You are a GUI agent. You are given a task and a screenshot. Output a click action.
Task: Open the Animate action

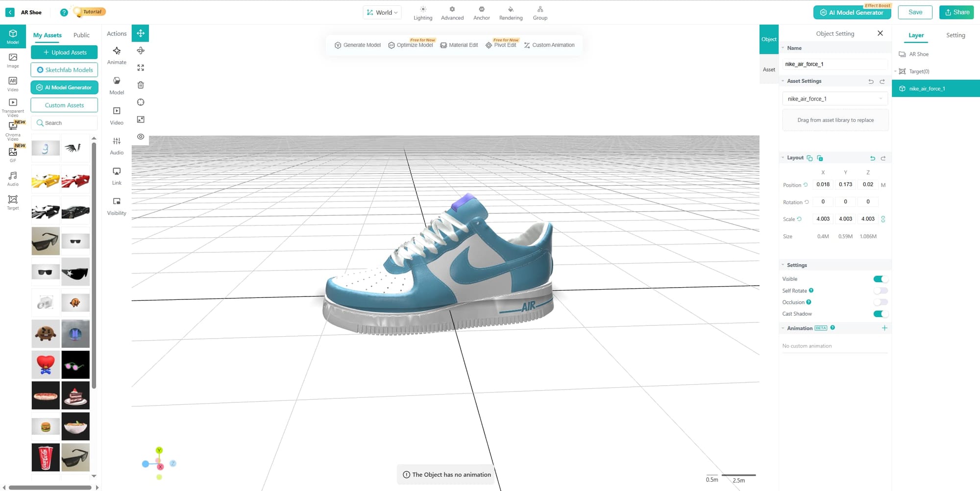[117, 55]
